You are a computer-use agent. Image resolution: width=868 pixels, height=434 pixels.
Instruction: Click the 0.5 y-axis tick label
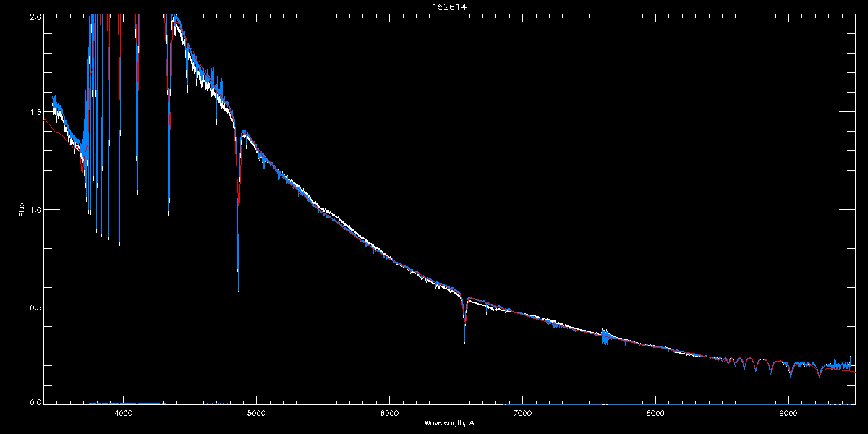pos(35,307)
